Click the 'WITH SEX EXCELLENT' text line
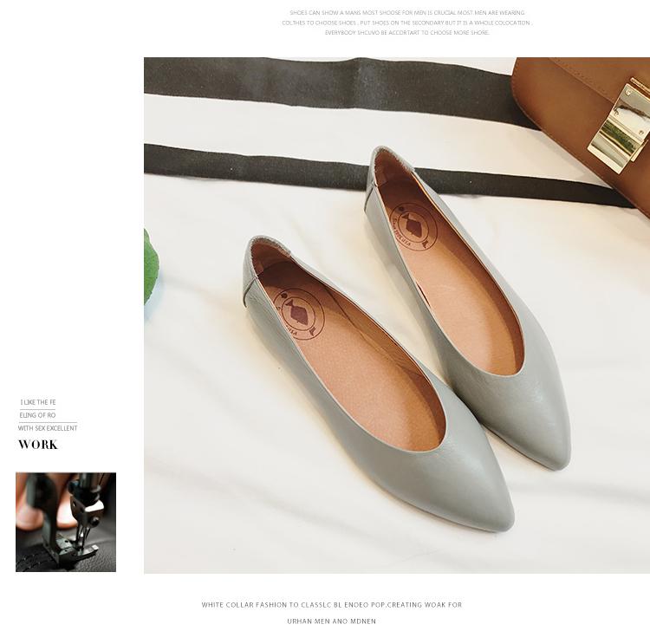This screenshot has height=644, width=650. click(x=48, y=428)
